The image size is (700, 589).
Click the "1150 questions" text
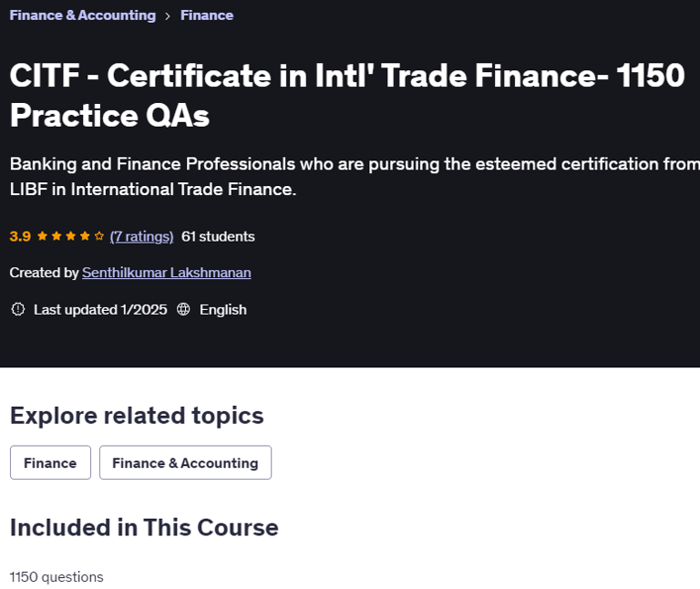(x=57, y=576)
